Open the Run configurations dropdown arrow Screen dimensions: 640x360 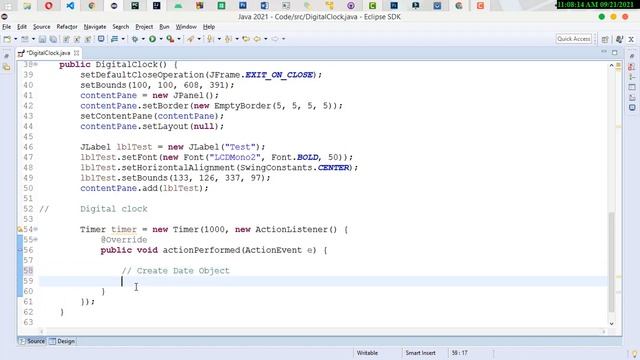[160, 39]
